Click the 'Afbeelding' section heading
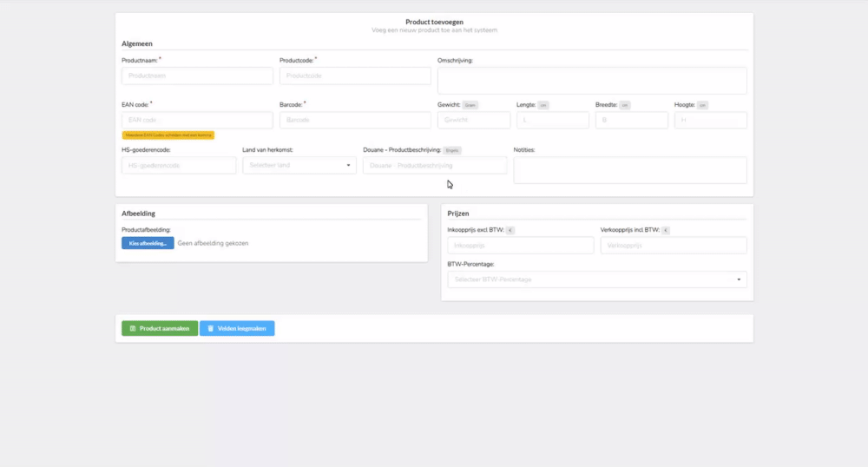 [x=138, y=214]
